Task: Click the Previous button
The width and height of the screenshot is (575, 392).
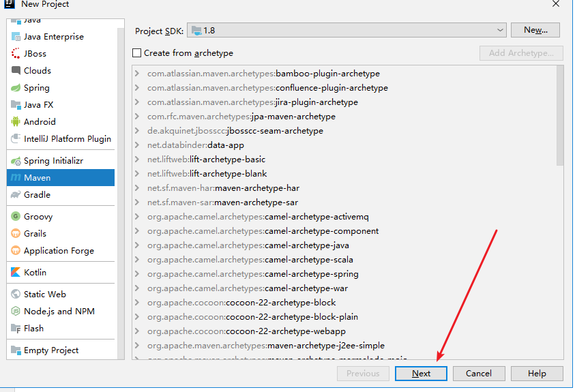Action: (x=363, y=374)
